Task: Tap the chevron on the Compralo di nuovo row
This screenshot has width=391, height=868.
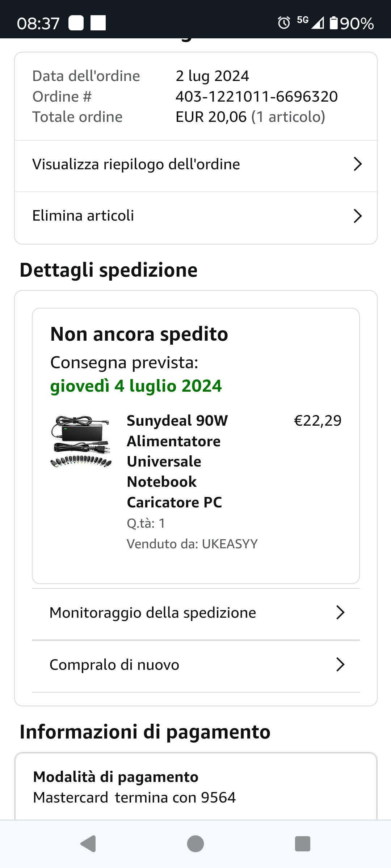Action: [x=340, y=665]
